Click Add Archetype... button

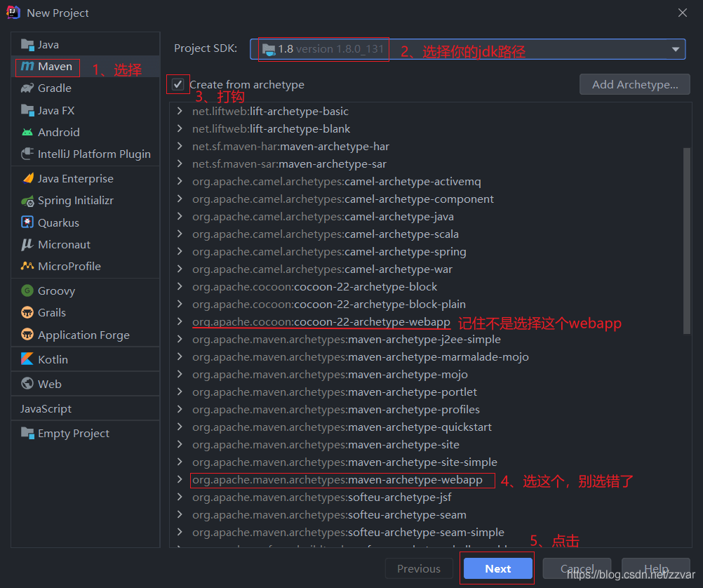634,84
